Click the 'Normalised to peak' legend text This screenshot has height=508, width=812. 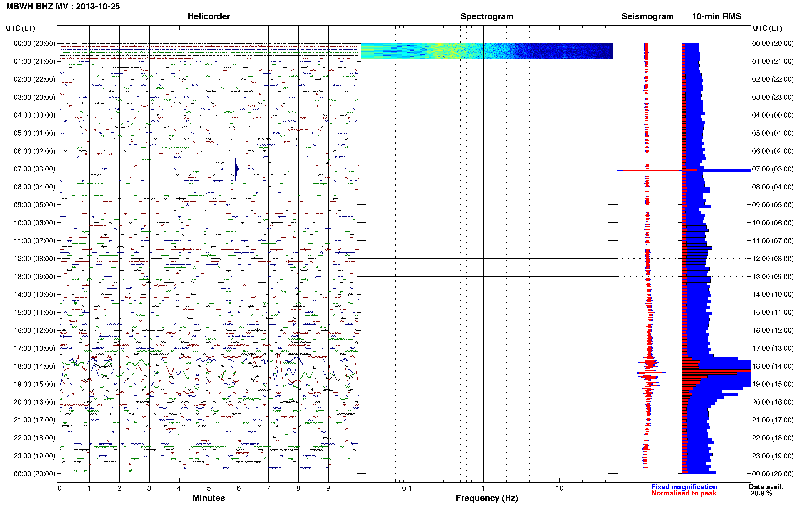(x=684, y=493)
